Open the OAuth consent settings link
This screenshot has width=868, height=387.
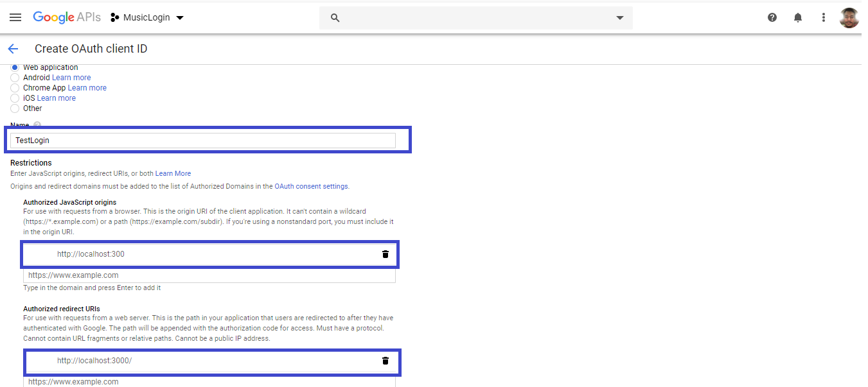(311, 186)
